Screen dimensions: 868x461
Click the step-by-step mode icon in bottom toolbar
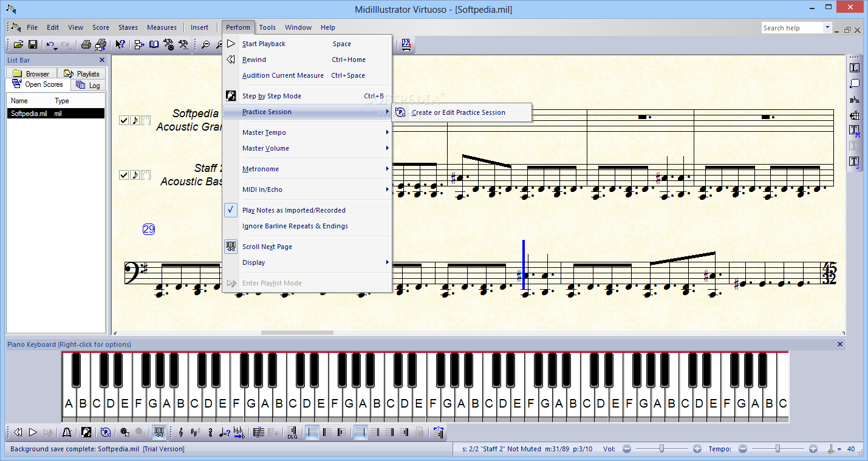[86, 432]
